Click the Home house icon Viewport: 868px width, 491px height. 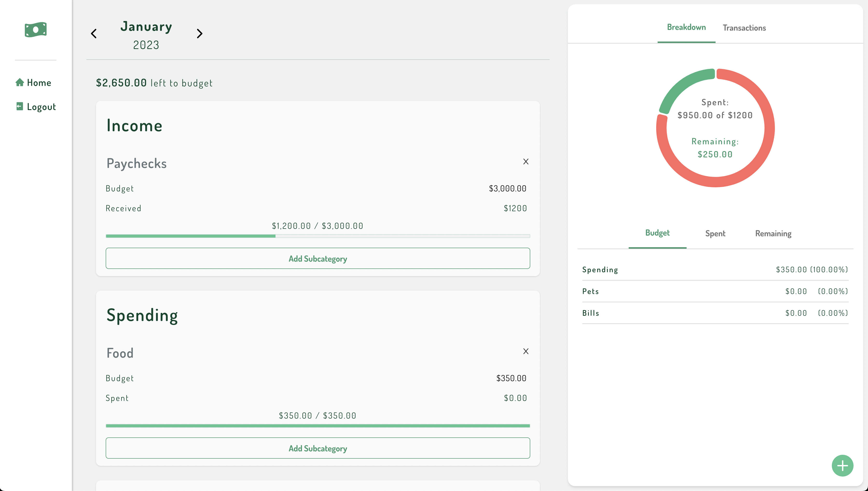coord(20,82)
